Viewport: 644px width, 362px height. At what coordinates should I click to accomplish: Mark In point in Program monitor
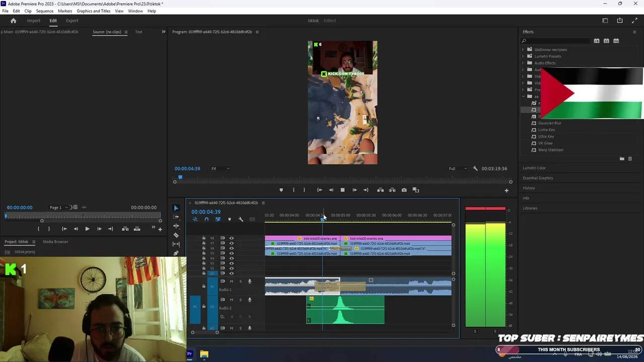point(294,190)
